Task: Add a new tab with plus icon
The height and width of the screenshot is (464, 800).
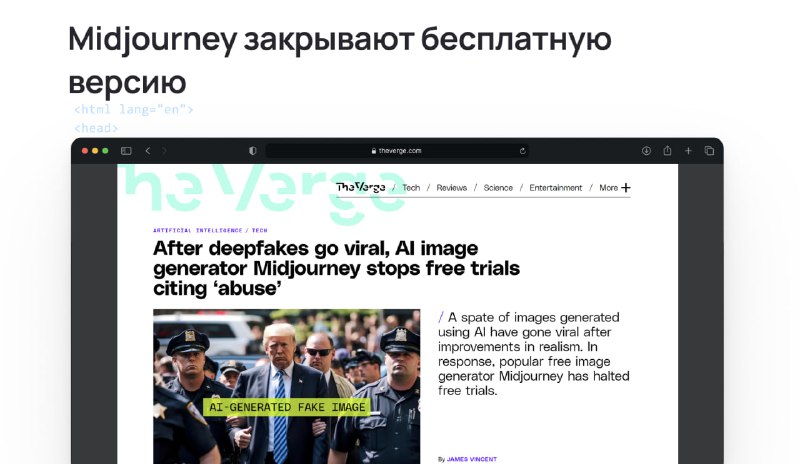Action: coord(688,151)
